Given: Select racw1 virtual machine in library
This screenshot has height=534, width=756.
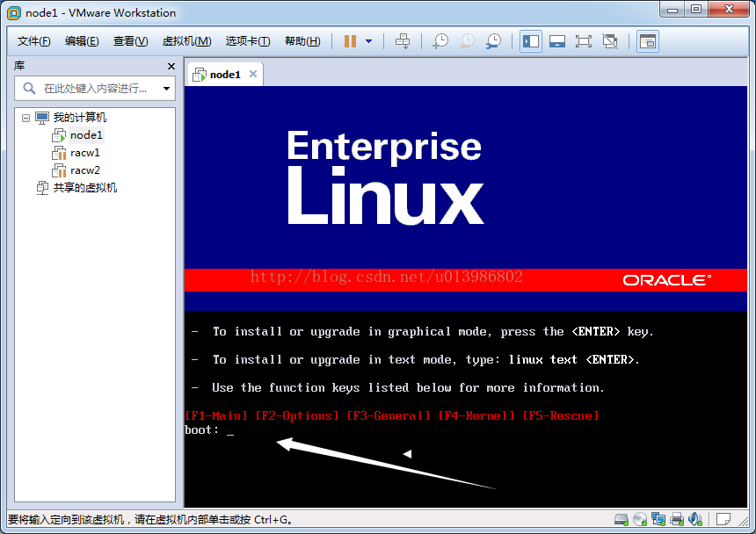Looking at the screenshot, I should (85, 153).
